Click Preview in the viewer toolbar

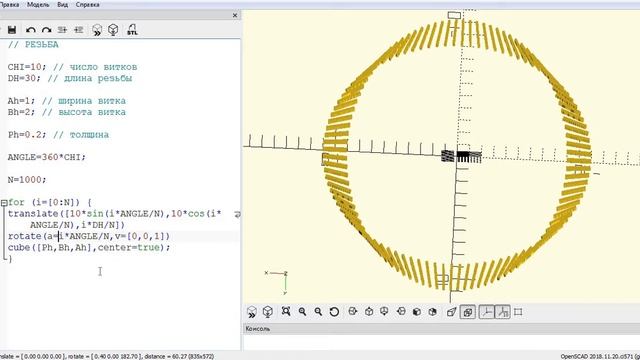[x=252, y=312]
